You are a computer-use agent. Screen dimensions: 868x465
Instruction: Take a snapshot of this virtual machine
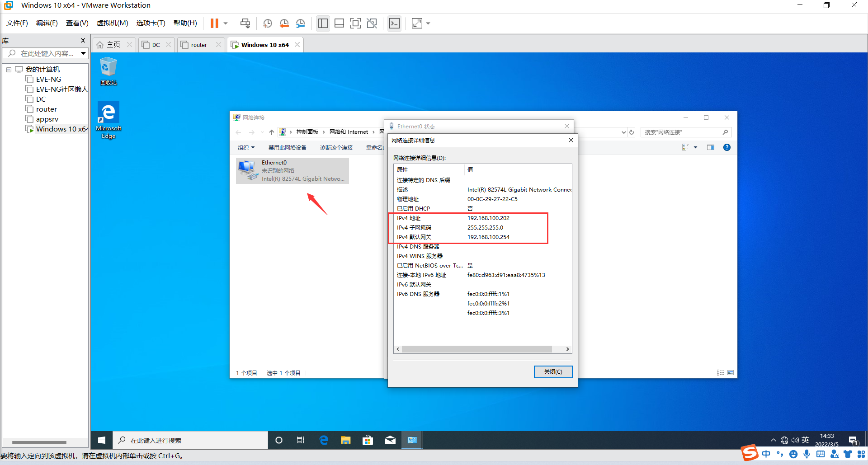pos(268,23)
